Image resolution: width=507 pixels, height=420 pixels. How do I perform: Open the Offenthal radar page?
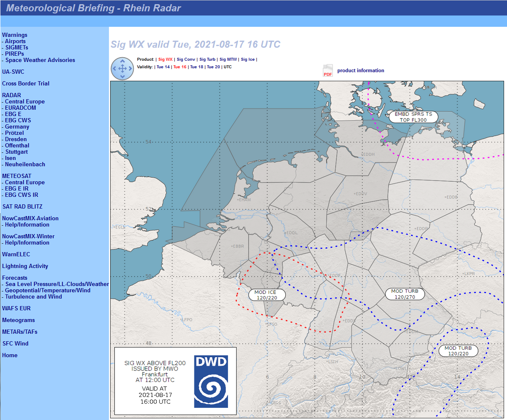pyautogui.click(x=17, y=146)
